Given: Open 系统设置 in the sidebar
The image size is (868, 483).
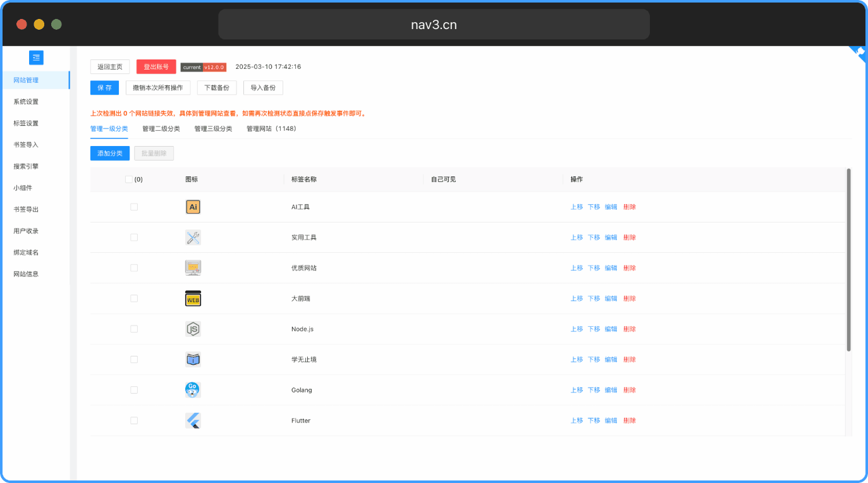Looking at the screenshot, I should (35, 102).
